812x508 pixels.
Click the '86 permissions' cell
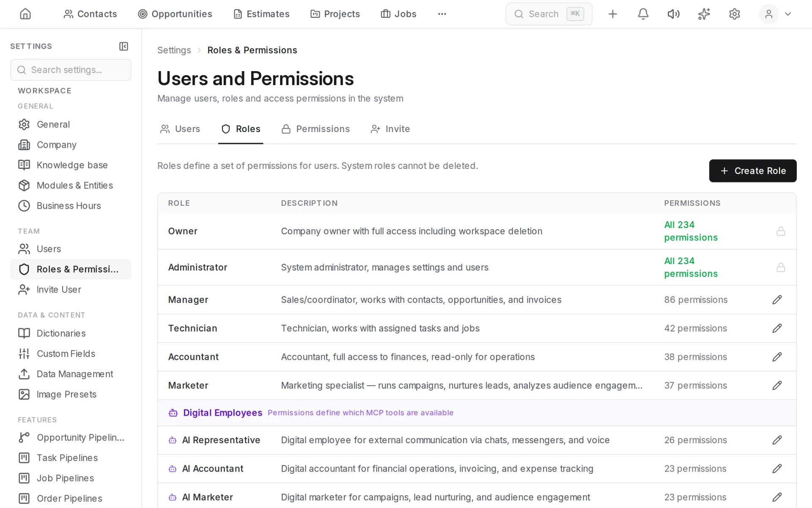(x=696, y=300)
